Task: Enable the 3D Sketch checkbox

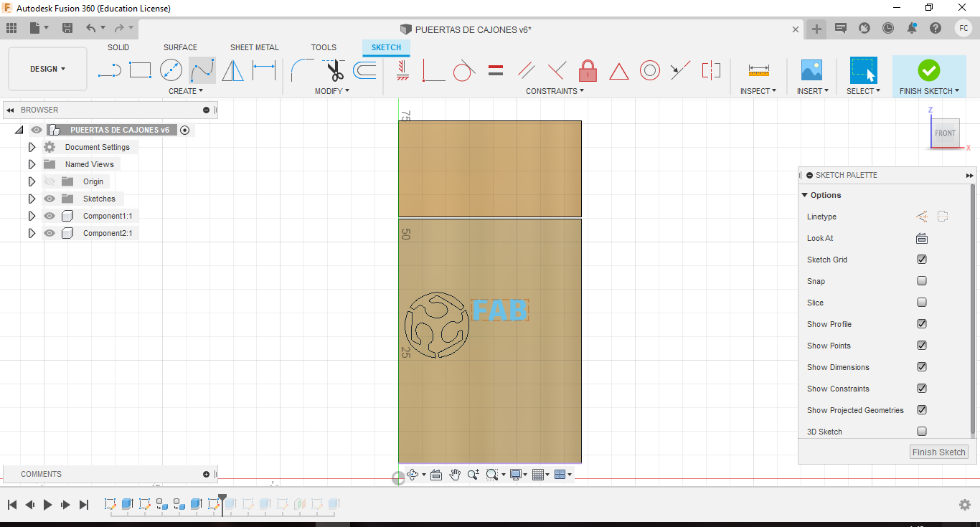Action: click(922, 432)
